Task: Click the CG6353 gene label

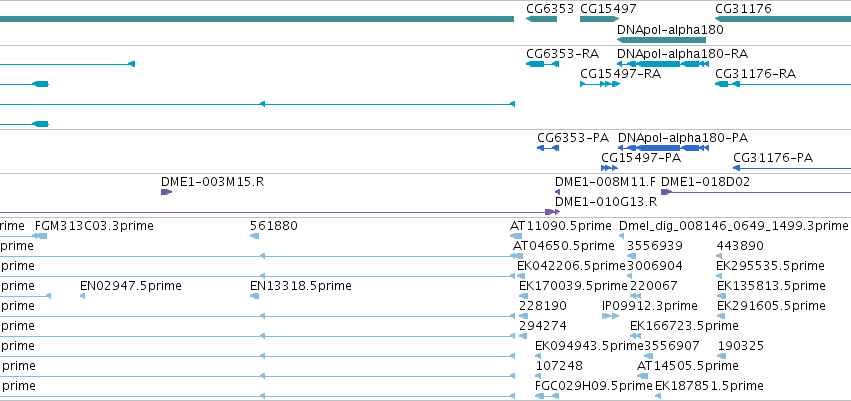Action: (x=549, y=9)
